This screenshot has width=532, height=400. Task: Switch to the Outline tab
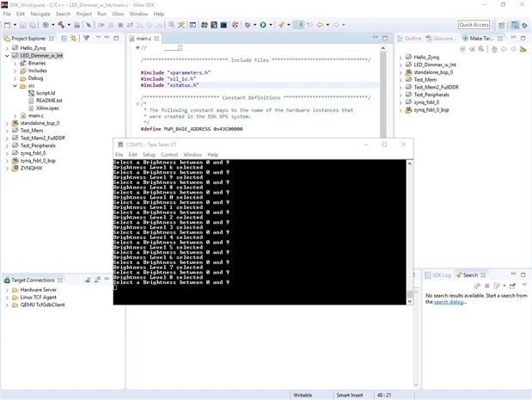click(x=413, y=39)
